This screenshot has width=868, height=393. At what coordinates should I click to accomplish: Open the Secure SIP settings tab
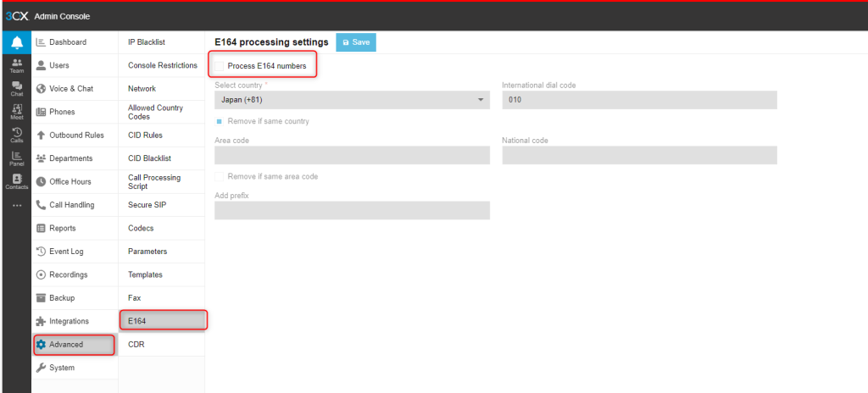click(147, 205)
